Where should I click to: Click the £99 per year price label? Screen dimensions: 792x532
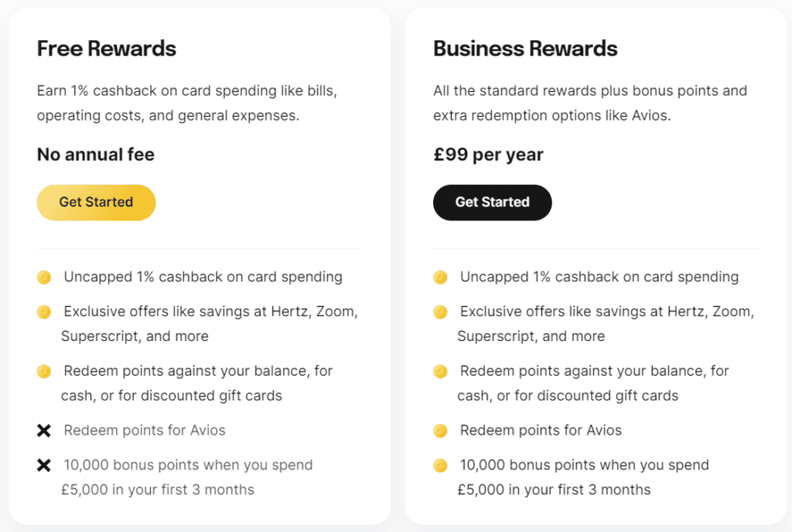coord(487,155)
